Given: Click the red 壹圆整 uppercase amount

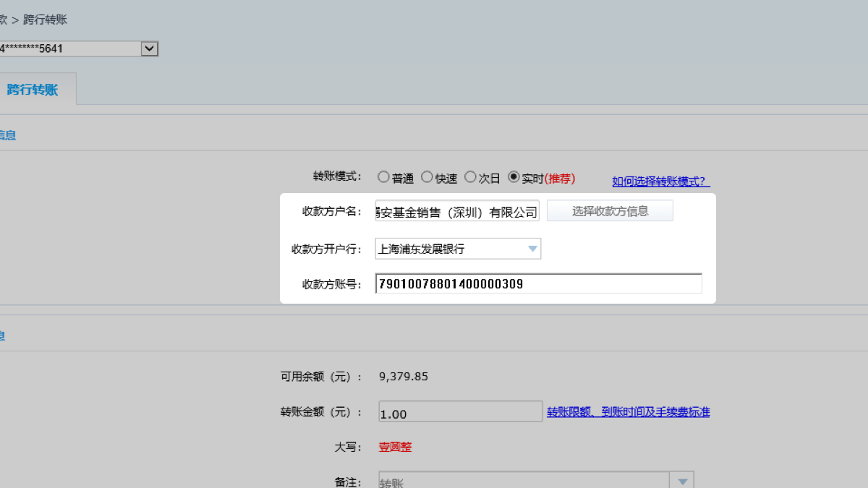Looking at the screenshot, I should [x=395, y=447].
